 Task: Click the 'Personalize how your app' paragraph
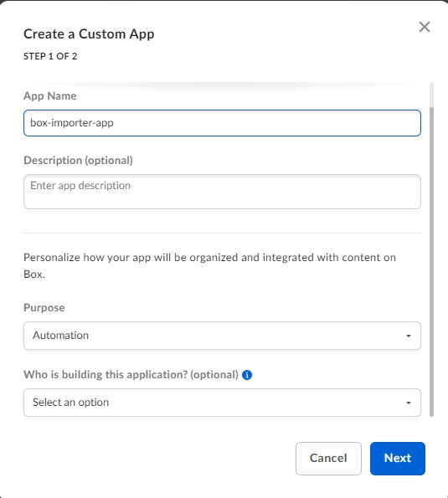pos(209,265)
